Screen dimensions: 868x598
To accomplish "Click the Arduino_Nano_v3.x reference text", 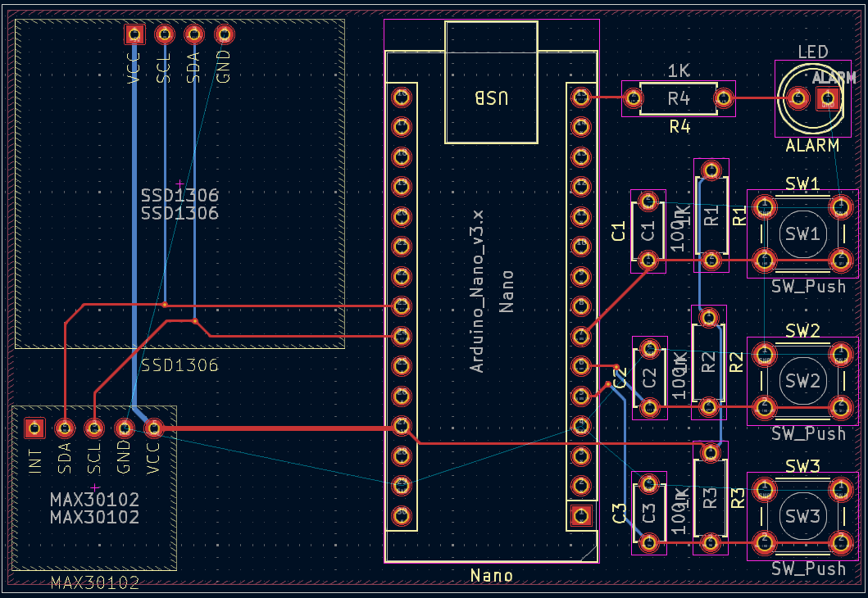I will (x=477, y=291).
